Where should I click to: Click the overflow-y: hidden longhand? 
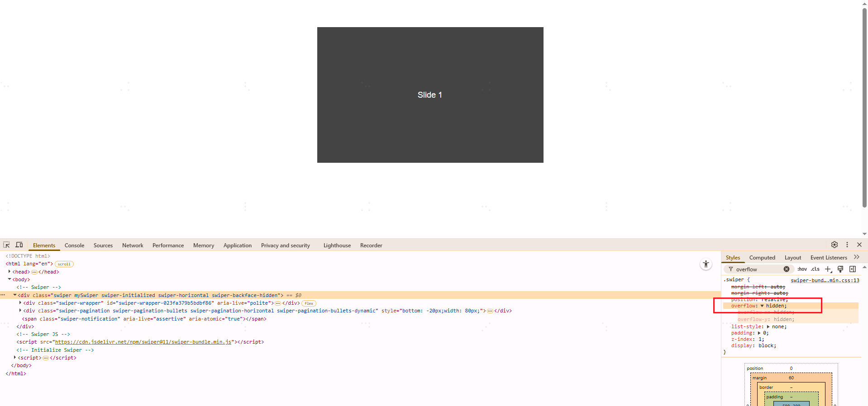tap(766, 319)
